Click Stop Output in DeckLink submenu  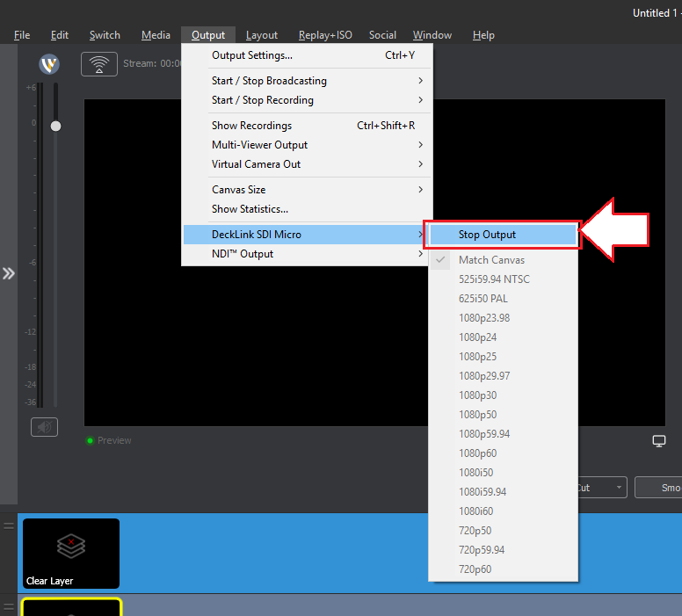click(x=503, y=235)
